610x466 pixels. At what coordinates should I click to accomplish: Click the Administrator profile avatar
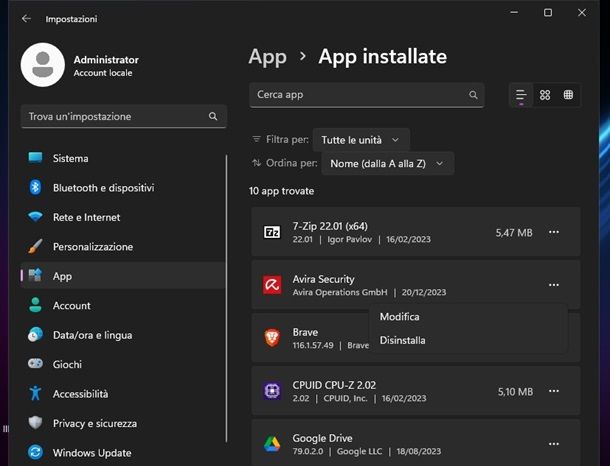pyautogui.click(x=43, y=65)
